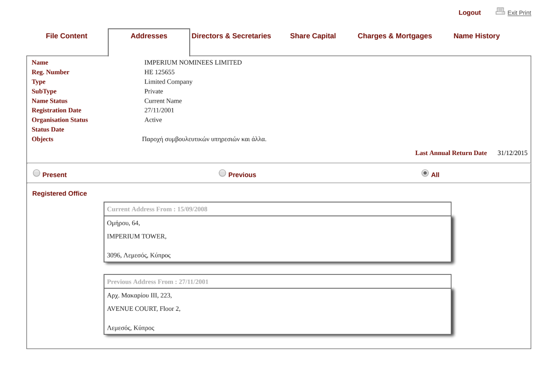The image size is (544, 392).
Task: Click the Last Annual Return Date value
Action: (512, 153)
